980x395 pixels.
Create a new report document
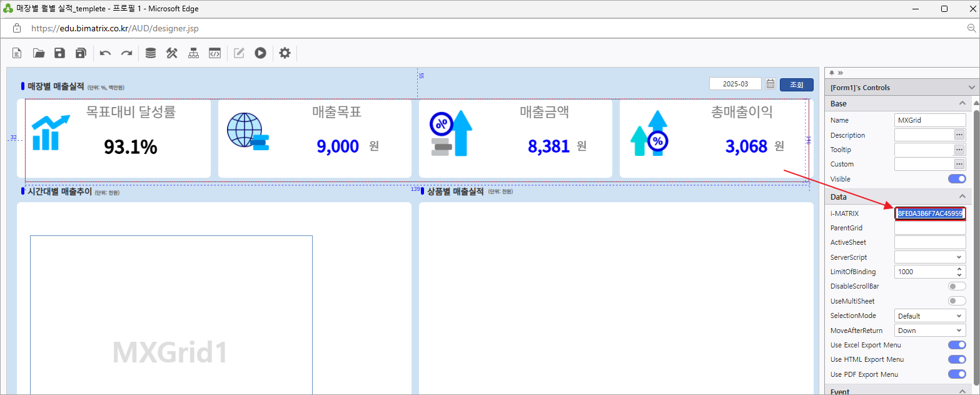pyautogui.click(x=18, y=53)
